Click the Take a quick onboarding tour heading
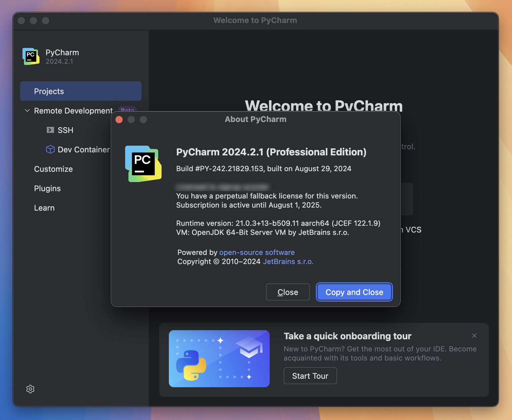 tap(347, 336)
